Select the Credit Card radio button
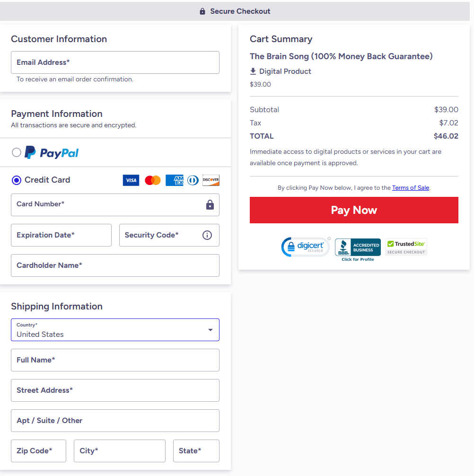 tap(17, 180)
